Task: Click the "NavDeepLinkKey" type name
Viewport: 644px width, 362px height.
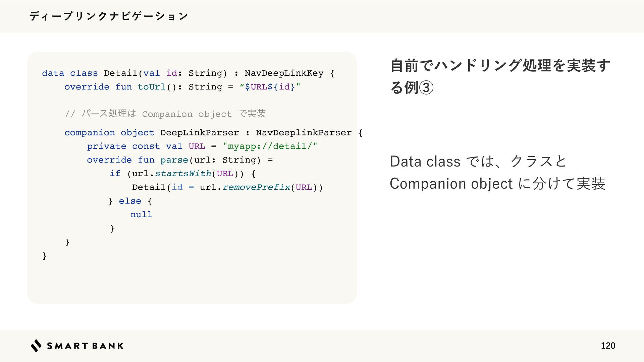Action: [x=284, y=73]
